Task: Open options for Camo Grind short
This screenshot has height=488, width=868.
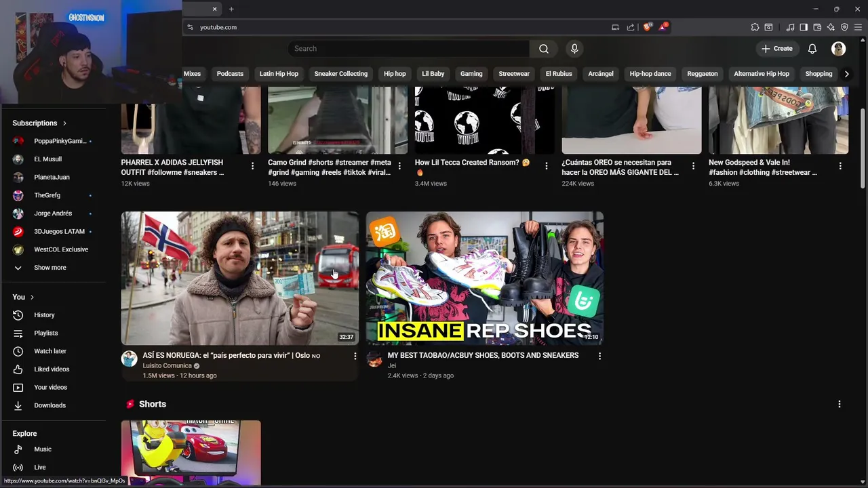Action: tap(399, 166)
